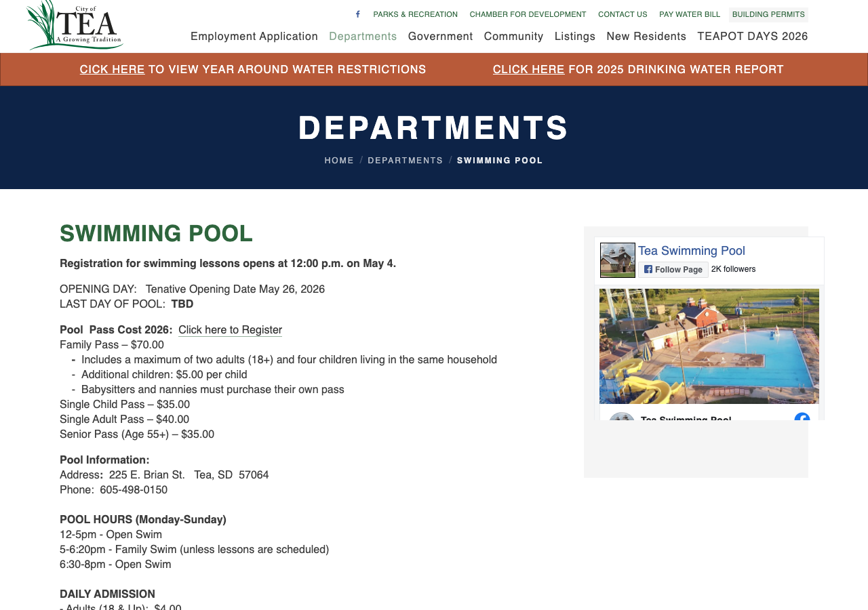Open the City of Tea logo homepage

(x=75, y=25)
